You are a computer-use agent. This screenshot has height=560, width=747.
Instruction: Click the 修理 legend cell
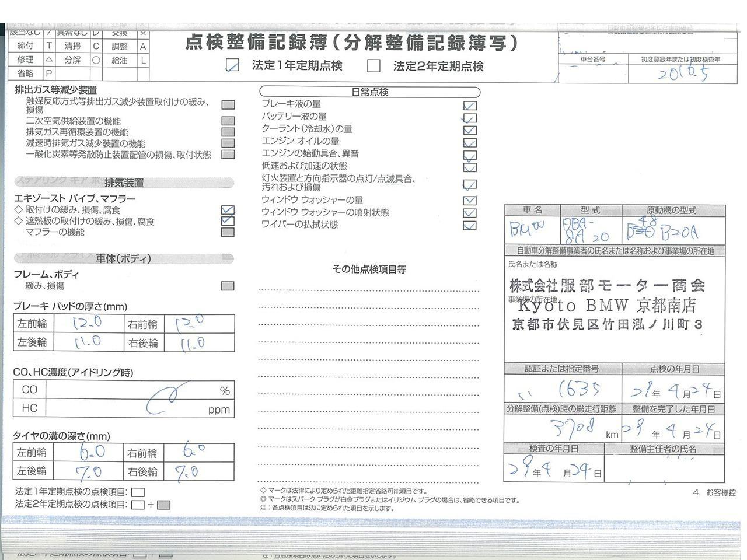25,60
